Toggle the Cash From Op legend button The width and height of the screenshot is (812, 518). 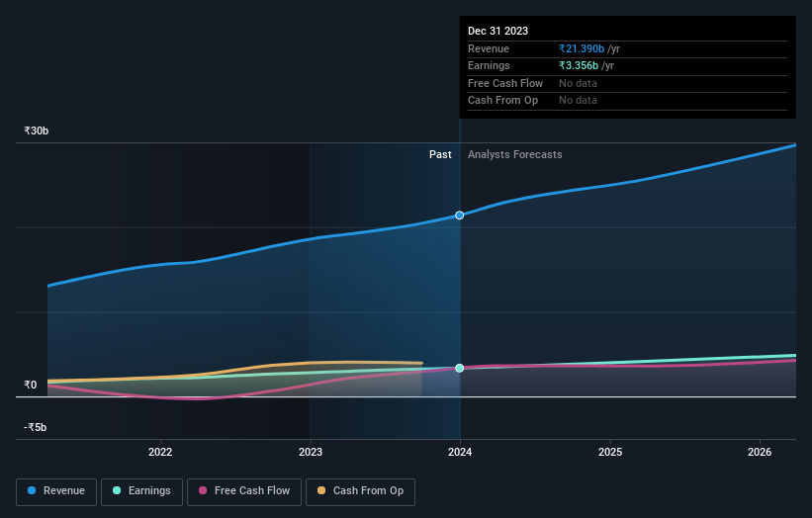coord(360,491)
